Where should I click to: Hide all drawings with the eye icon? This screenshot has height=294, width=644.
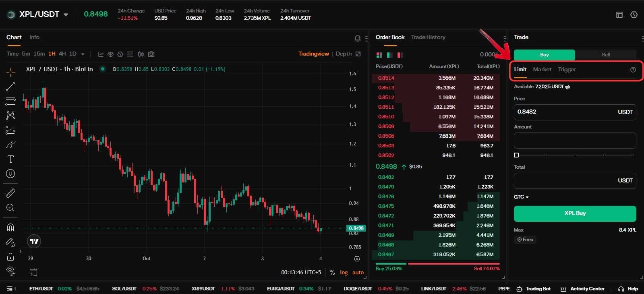tap(10, 270)
